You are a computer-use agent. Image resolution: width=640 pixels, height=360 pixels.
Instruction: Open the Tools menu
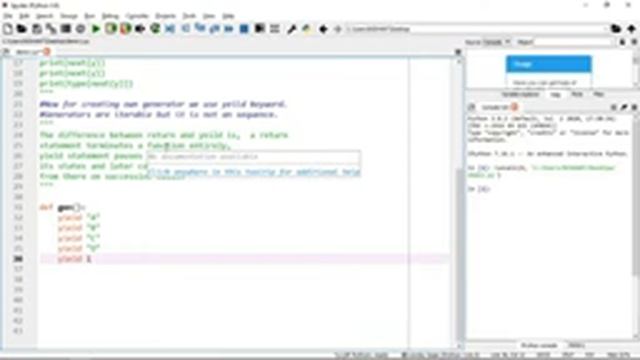click(x=189, y=16)
